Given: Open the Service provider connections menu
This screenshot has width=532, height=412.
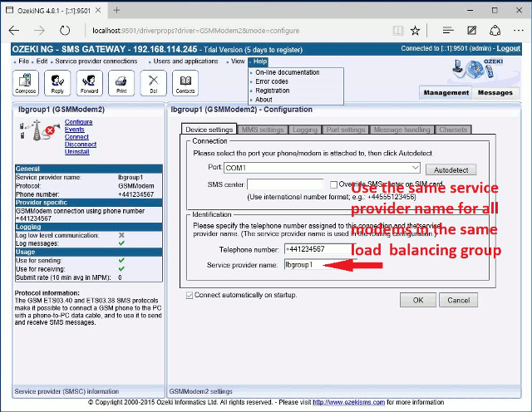Looking at the screenshot, I should (96, 61).
